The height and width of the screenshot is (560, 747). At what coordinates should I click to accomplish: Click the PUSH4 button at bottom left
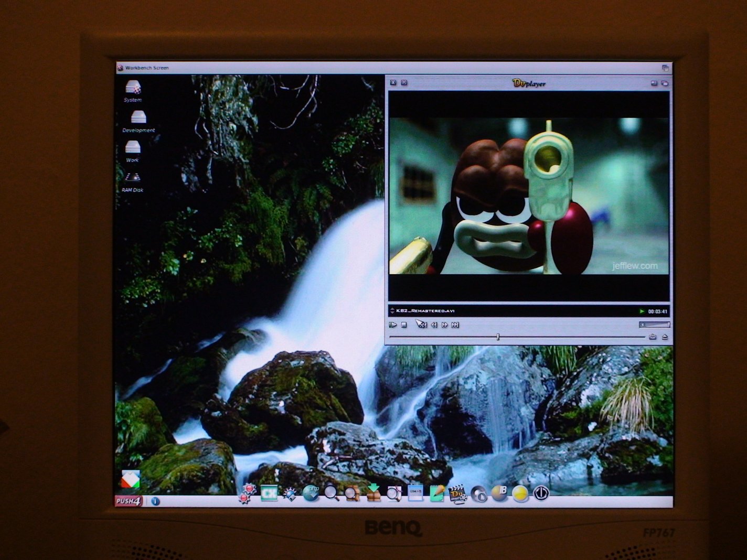click(129, 501)
